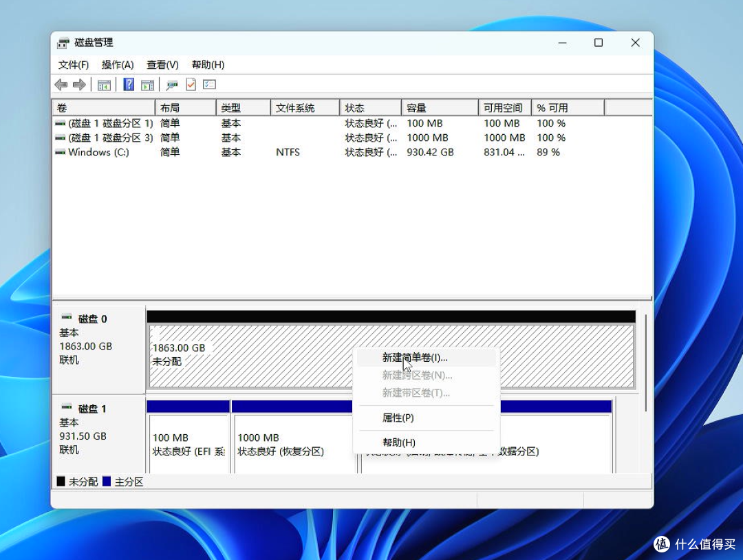
Task: Open the 操作(A) menu
Action: pyautogui.click(x=118, y=65)
